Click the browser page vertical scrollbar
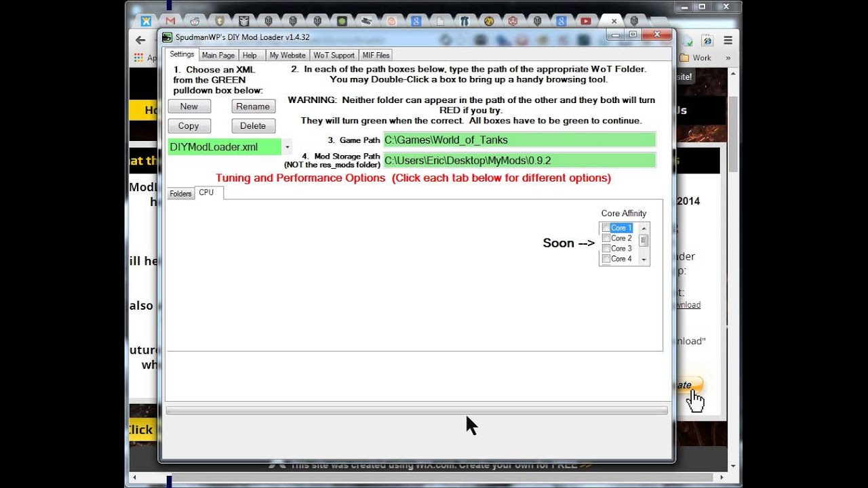Screen dimensions: 868x488 tap(732, 136)
